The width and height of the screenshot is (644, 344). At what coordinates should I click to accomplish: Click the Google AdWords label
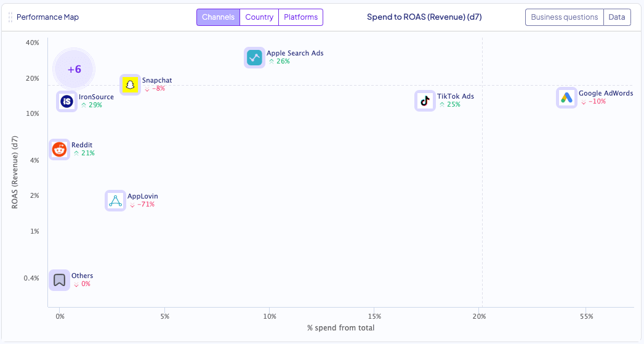pos(605,94)
